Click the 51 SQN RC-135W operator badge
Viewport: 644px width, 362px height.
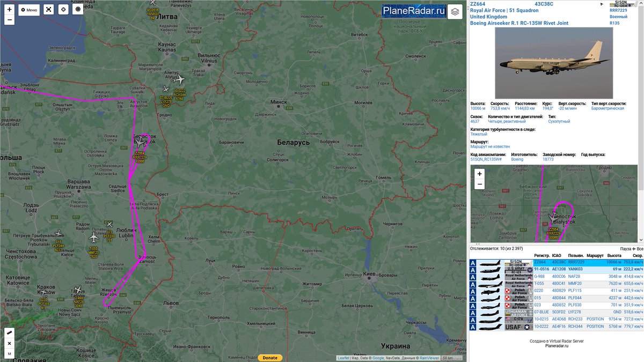[623, 3]
